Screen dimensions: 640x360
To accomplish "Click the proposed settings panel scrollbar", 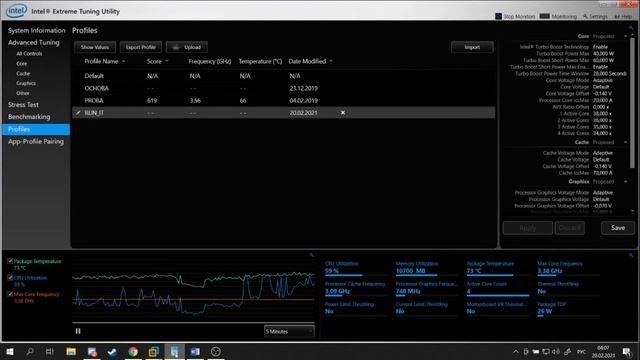I will tap(633, 102).
